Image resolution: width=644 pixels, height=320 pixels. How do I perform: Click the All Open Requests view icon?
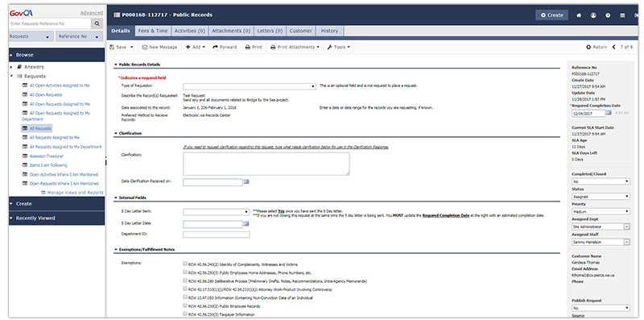25,95
